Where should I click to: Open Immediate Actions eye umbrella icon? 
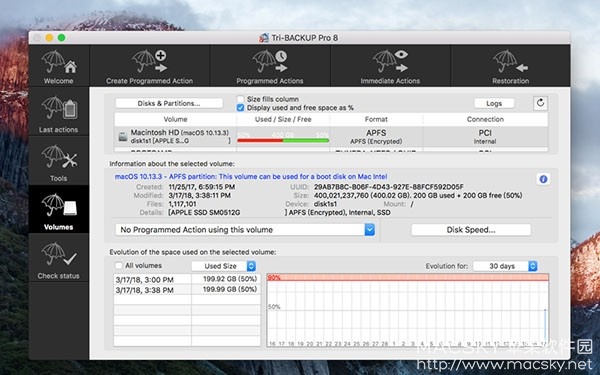pyautogui.click(x=390, y=61)
